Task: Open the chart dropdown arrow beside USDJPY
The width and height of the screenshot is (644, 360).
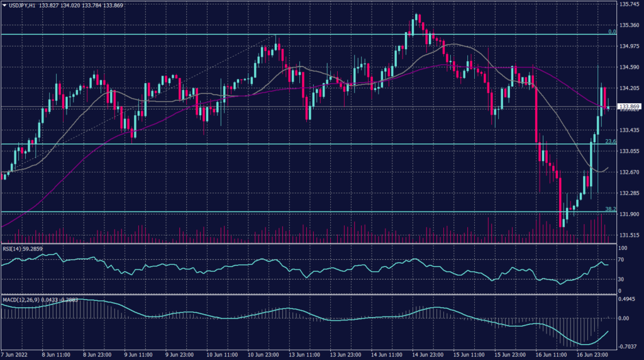Action: (x=4, y=5)
